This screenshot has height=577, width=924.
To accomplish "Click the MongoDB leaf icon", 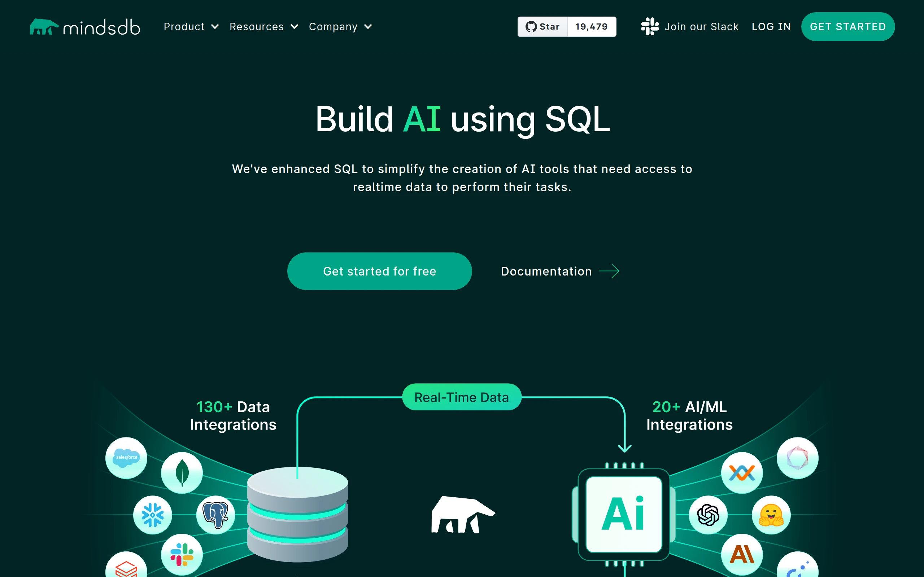I will 182,472.
